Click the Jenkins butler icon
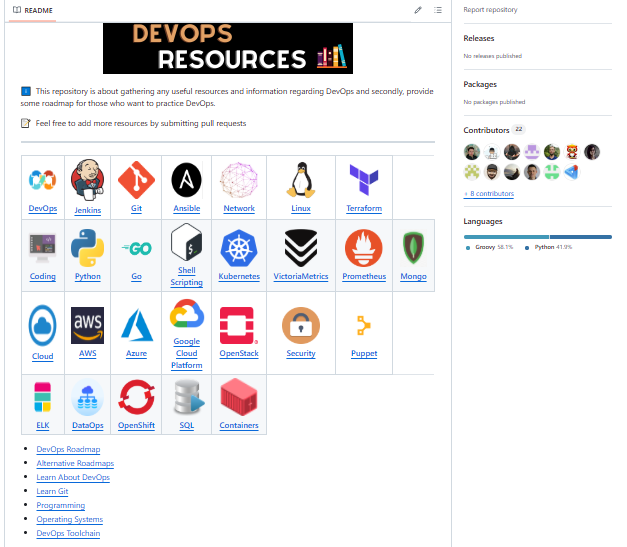This screenshot has height=547, width=627. tap(88, 180)
